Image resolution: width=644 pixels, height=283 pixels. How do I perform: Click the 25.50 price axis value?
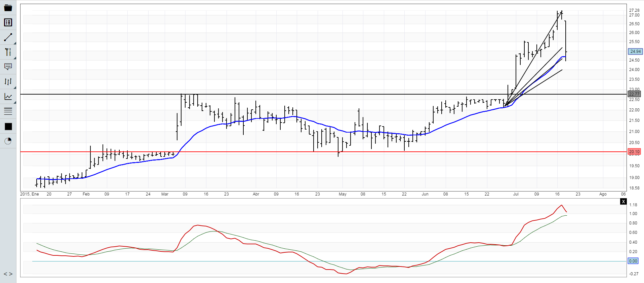tap(634, 42)
